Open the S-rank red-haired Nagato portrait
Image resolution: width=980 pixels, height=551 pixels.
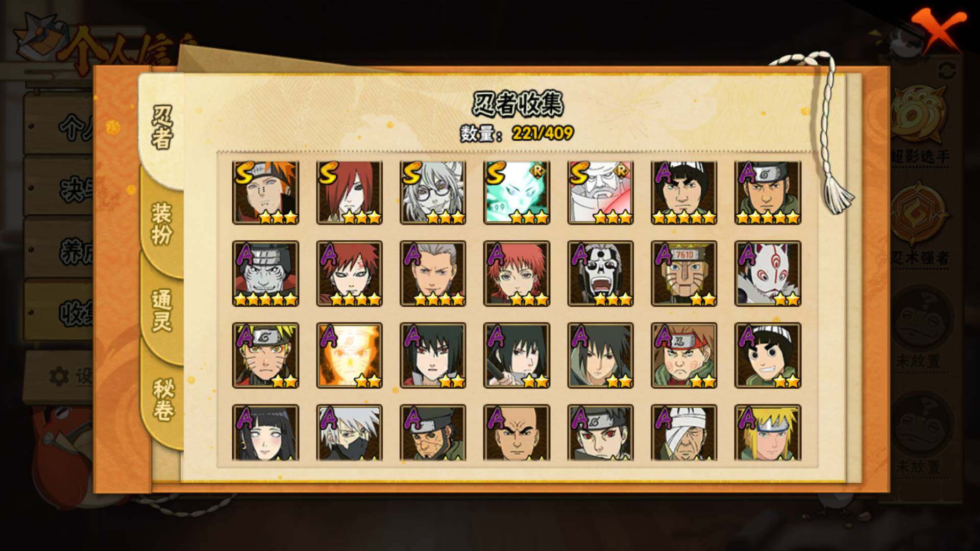click(349, 193)
